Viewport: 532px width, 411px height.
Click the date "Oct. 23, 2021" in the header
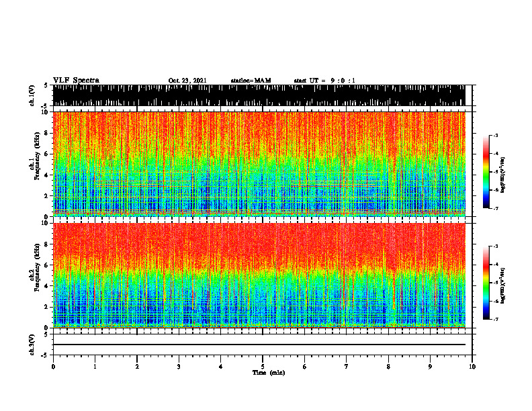click(187, 81)
